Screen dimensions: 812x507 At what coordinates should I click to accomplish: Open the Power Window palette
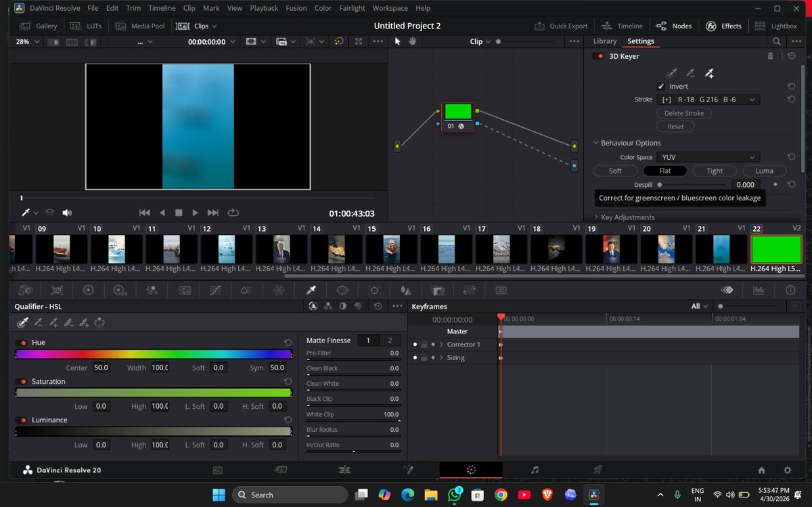pos(342,290)
